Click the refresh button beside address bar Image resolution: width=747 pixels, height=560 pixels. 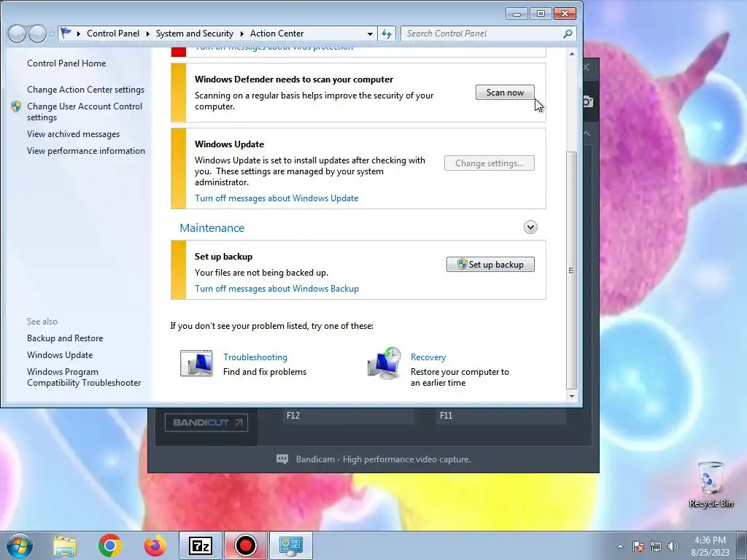[387, 34]
